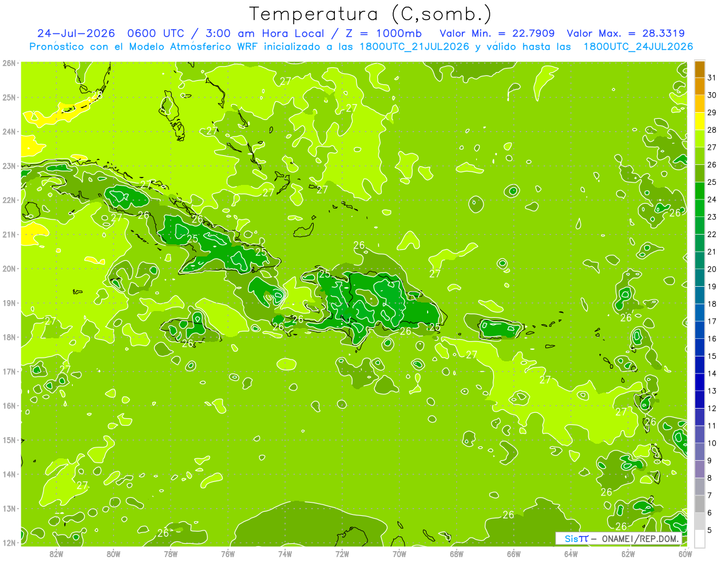Click the "62W" longitude label
This screenshot has width=728, height=562.
click(628, 554)
